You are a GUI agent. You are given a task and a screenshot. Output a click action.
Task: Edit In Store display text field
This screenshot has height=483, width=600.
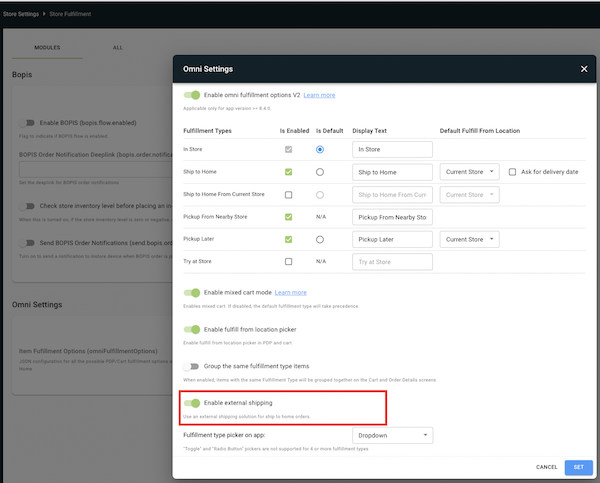pyautogui.click(x=392, y=149)
